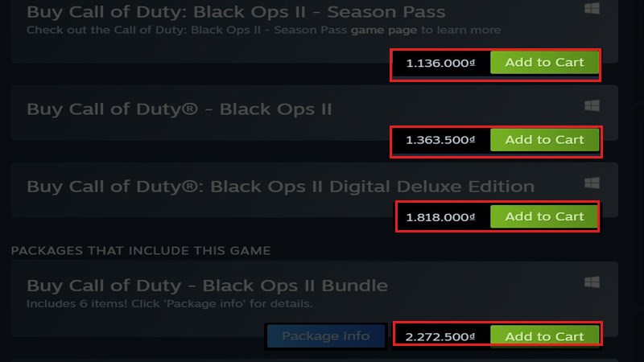This screenshot has width=644, height=362.
Task: Click the 1.818.000₫ price label
Action: click(x=440, y=217)
